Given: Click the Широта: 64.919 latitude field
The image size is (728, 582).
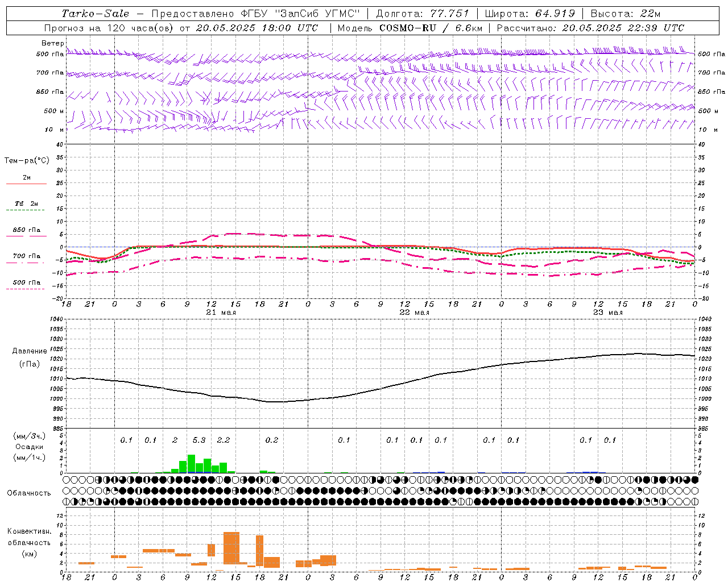Looking at the screenshot, I should click(x=530, y=14).
